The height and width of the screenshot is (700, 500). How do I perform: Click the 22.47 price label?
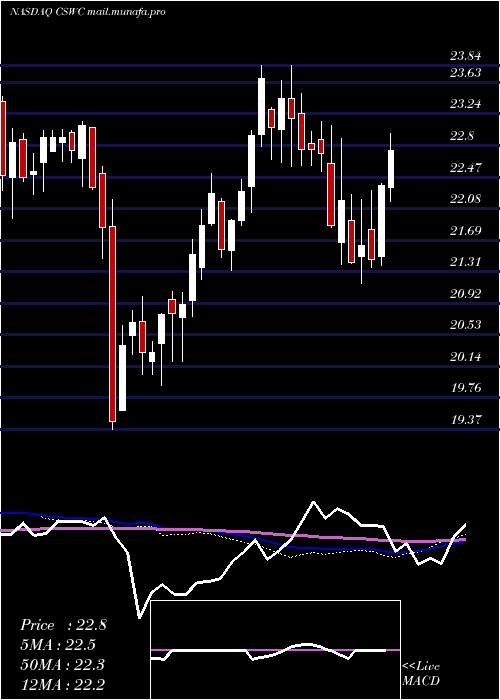coord(466,168)
